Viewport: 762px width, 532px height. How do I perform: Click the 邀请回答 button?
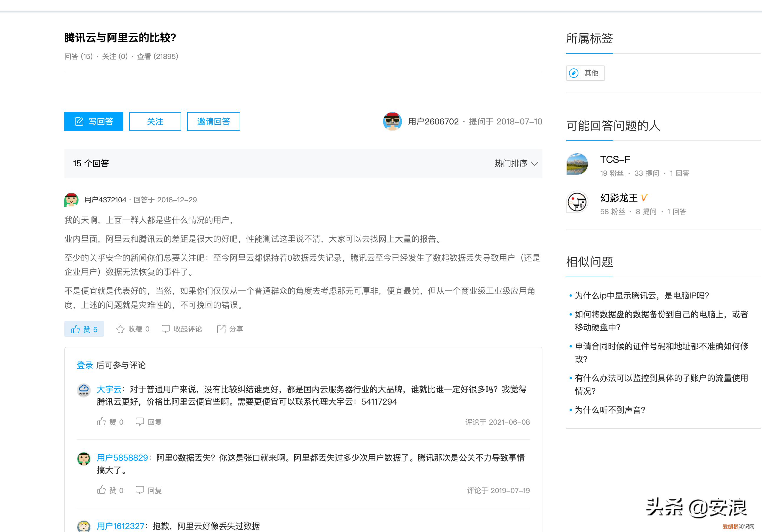click(213, 121)
